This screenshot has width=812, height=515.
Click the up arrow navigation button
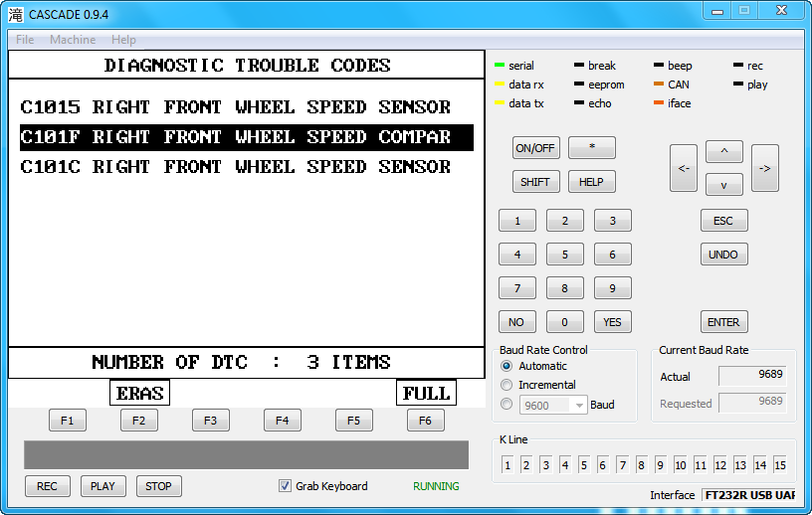724,152
